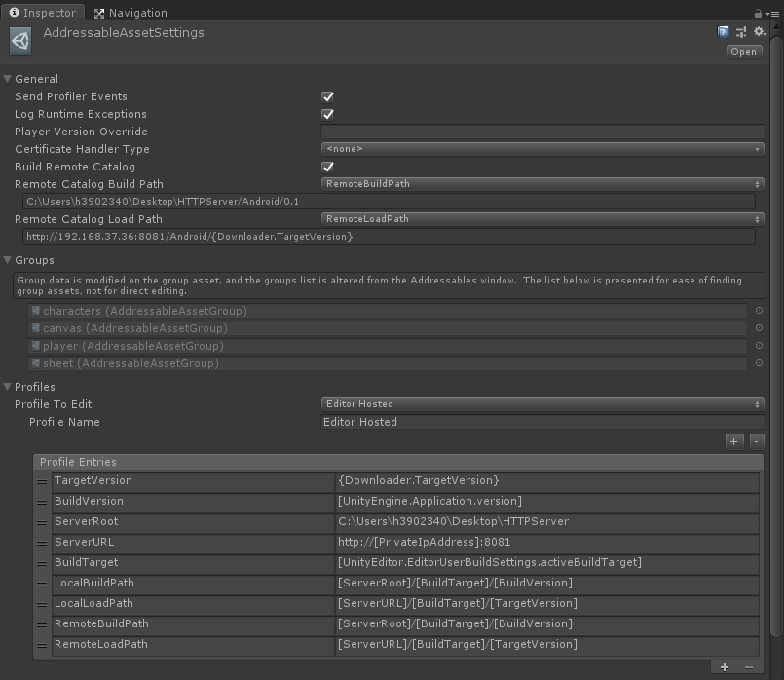
Task: Click the ServerURL value field
Action: [x=547, y=543]
